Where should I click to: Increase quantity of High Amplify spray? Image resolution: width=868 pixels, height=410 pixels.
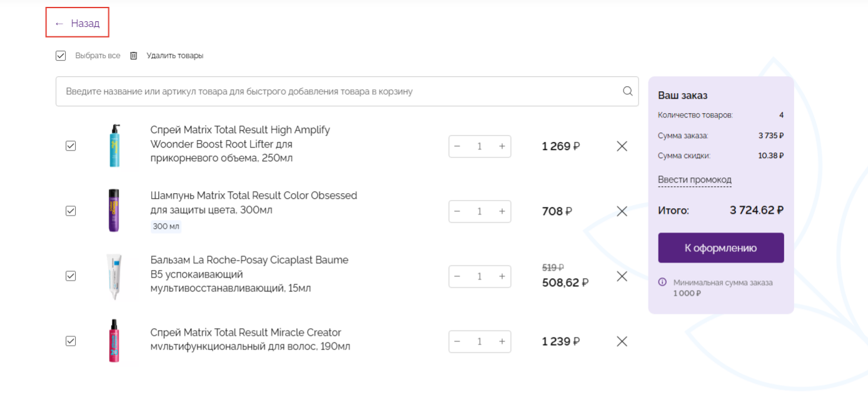tap(502, 146)
